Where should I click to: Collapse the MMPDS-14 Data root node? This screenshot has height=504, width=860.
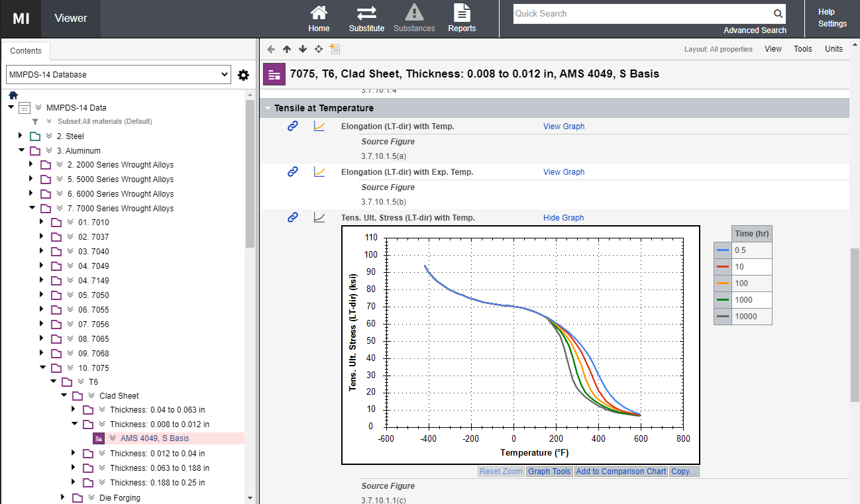tap(11, 107)
